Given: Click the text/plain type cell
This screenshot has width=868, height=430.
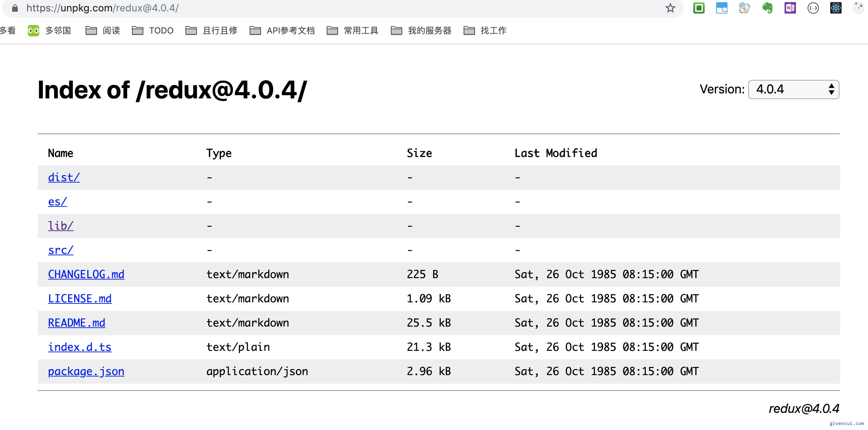Looking at the screenshot, I should (x=238, y=347).
